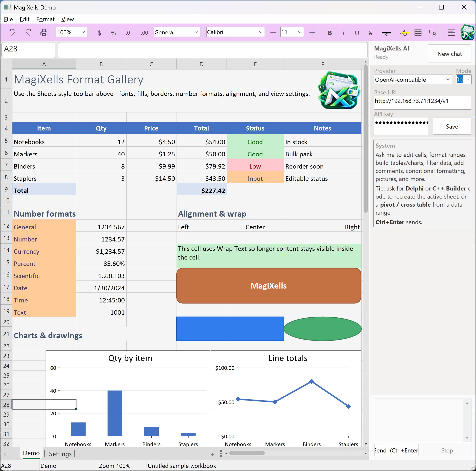Apply currency format with the dollar icon
Screen dimensions: 476x471
tap(99, 32)
